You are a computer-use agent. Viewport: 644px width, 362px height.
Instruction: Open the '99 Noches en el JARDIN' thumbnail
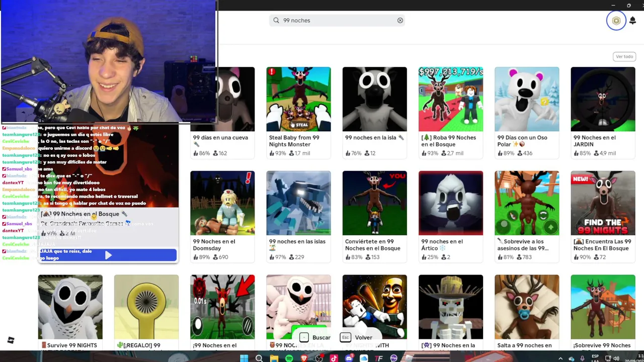[x=603, y=99]
